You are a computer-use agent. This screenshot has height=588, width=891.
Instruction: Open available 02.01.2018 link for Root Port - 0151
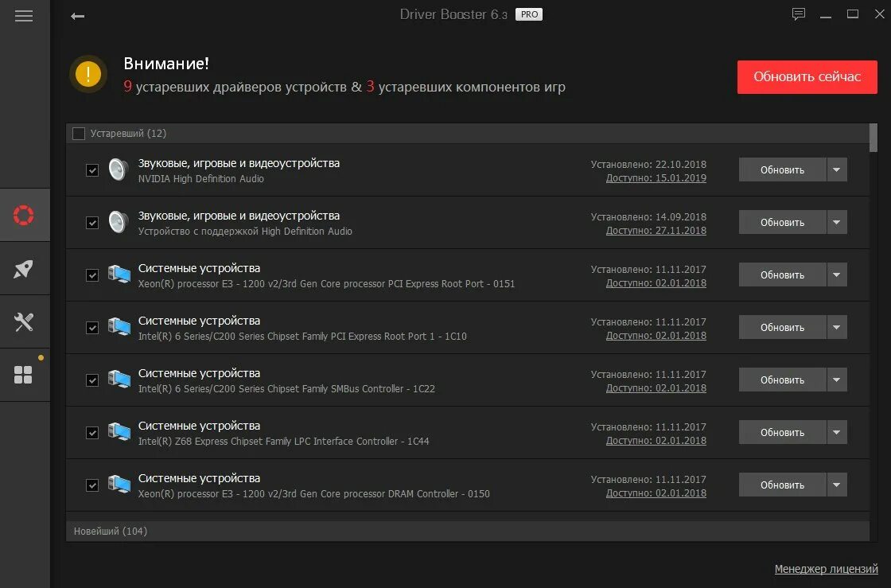pos(656,283)
